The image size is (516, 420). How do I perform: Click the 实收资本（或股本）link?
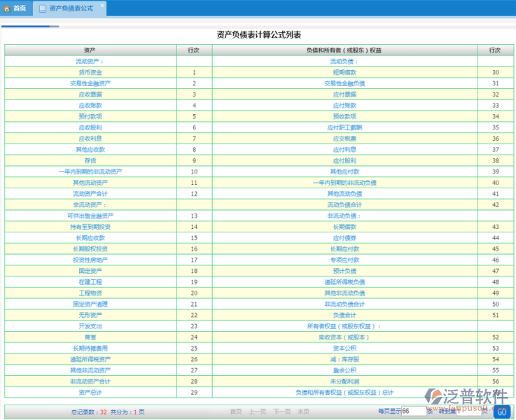tap(344, 337)
